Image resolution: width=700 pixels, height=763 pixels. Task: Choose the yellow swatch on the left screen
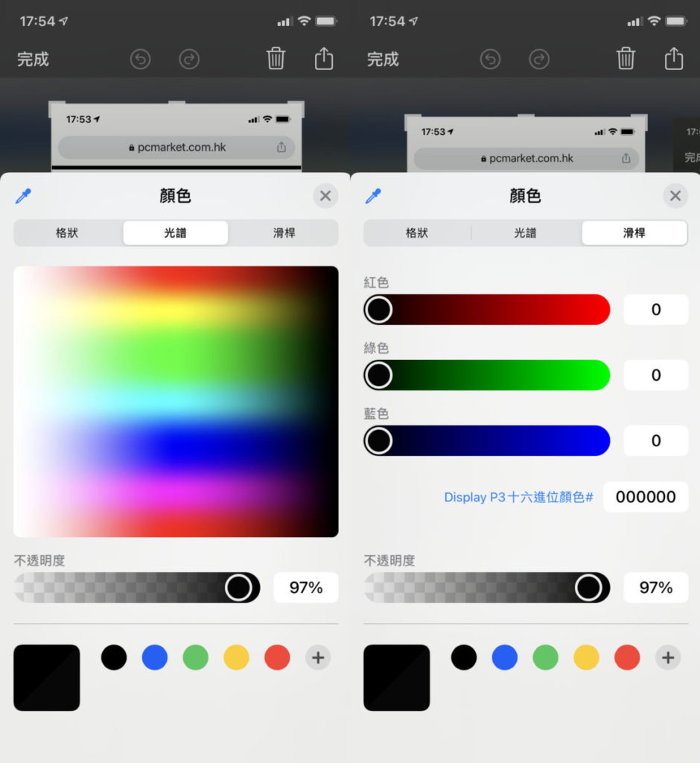coord(236,657)
